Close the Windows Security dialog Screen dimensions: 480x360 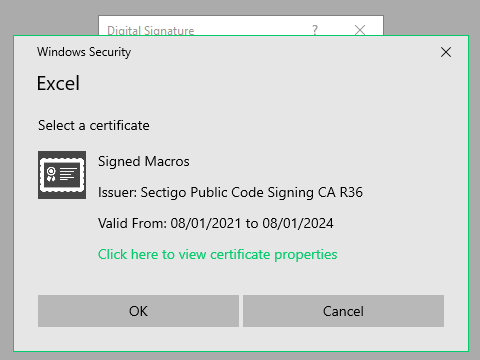point(446,52)
